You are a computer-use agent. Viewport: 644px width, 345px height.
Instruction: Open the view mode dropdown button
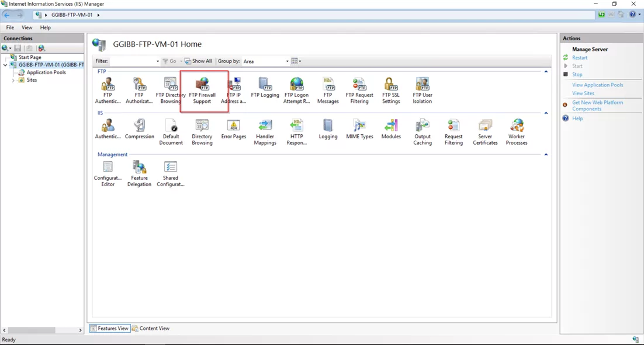point(296,61)
